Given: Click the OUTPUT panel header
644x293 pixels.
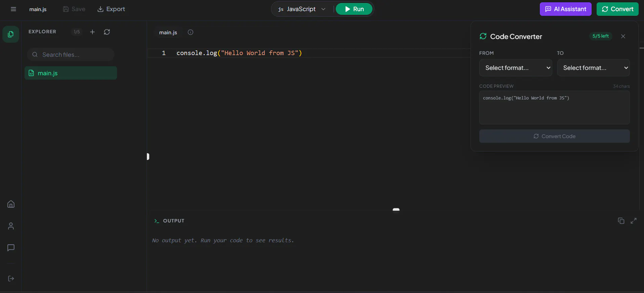Looking at the screenshot, I should 169,221.
